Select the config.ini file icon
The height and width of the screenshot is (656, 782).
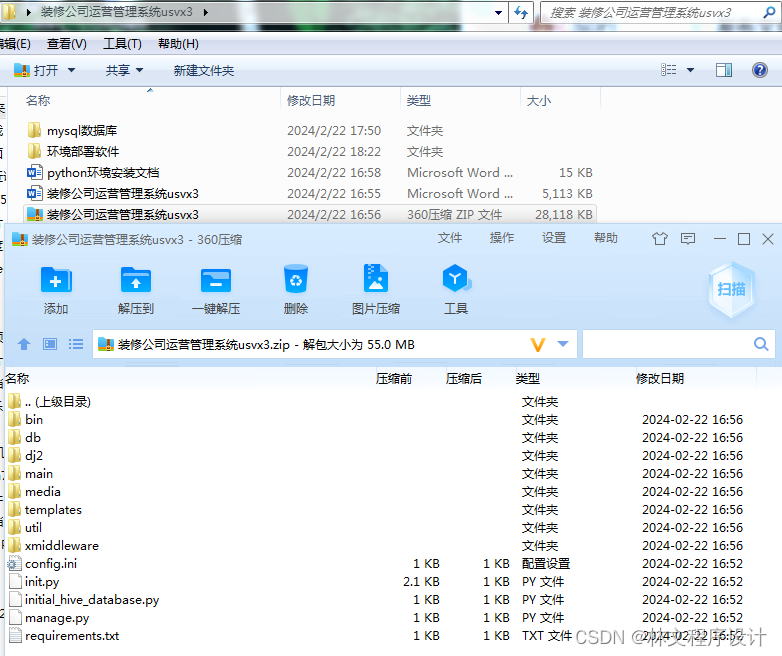[15, 564]
